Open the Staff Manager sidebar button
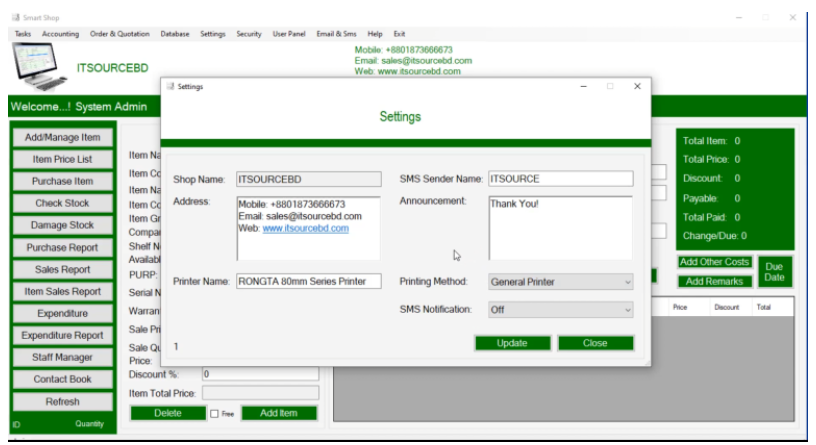Screen dimensions: 816x445 click(63, 357)
